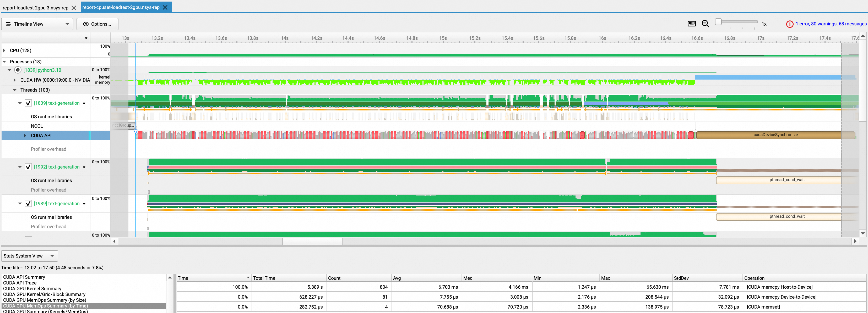Click the keyboard shortcuts icon

click(691, 24)
